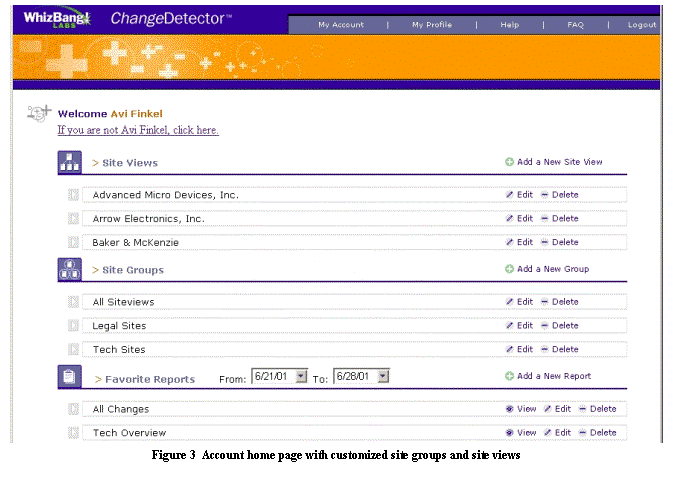The height and width of the screenshot is (478, 674).
Task: Click the pencil icon for Legal Sites
Action: click(x=509, y=325)
